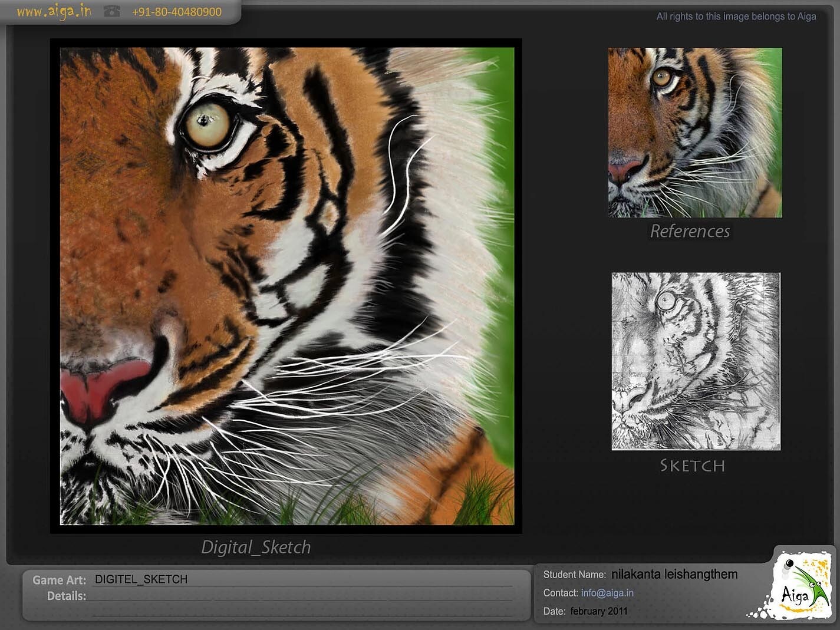Viewport: 840px width, 630px height.
Task: Click the info@aiga.in contact email
Action: pyautogui.click(x=607, y=593)
